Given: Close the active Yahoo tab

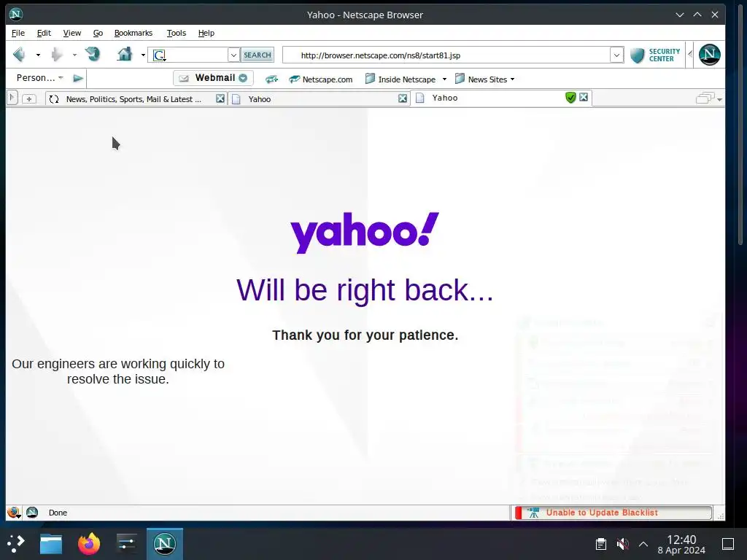Looking at the screenshot, I should 583,97.
